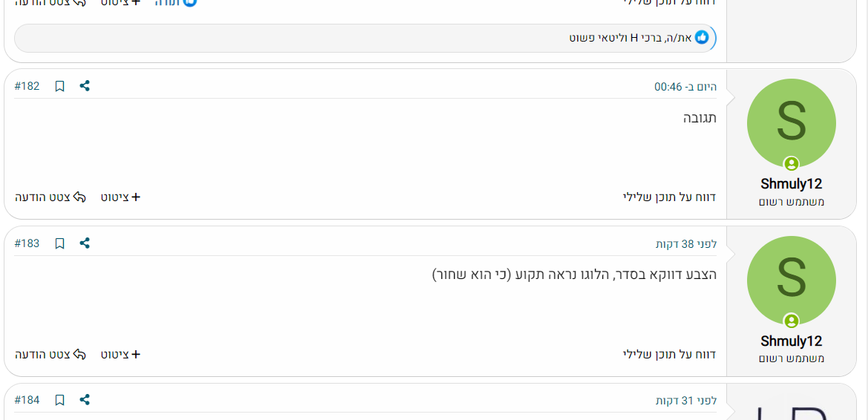Image resolution: width=868 pixels, height=420 pixels.
Task: Open the #183 post number link
Action: point(27,243)
